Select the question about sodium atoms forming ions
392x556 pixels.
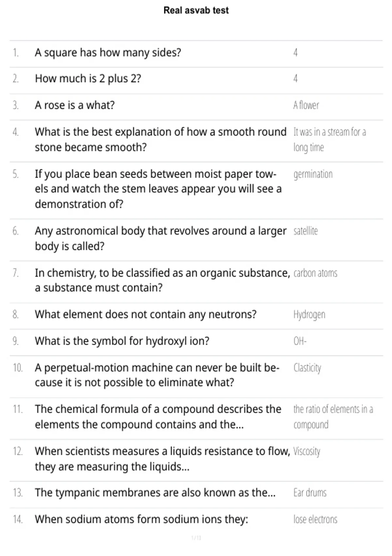(x=141, y=519)
